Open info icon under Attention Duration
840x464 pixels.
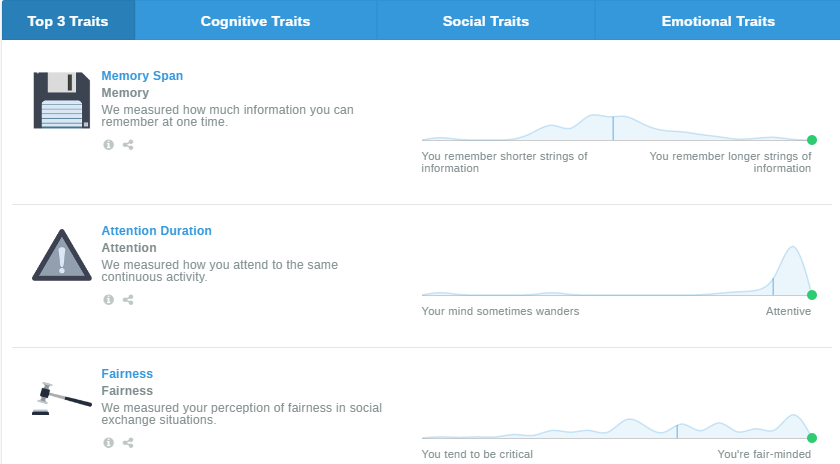pyautogui.click(x=108, y=300)
